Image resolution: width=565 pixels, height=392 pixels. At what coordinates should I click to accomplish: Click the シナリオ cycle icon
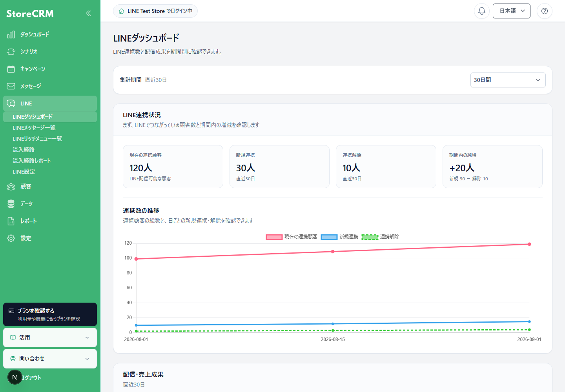[x=11, y=52]
